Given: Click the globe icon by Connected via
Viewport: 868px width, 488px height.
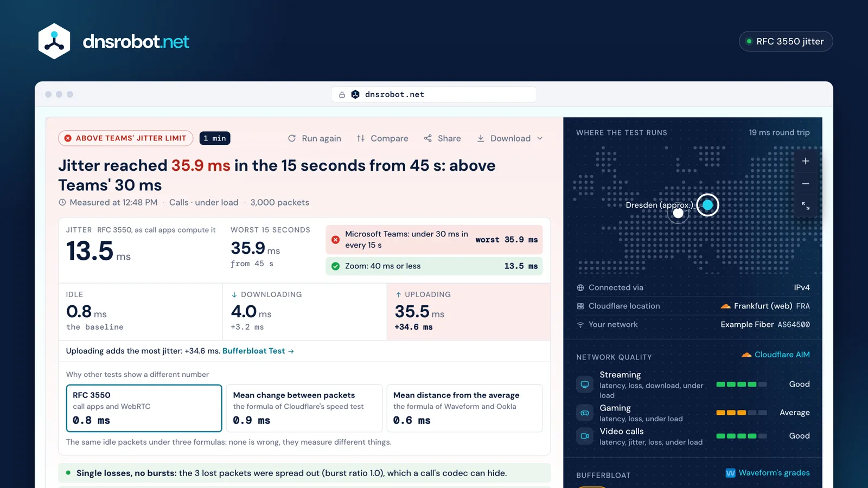Looking at the screenshot, I should click(x=580, y=288).
